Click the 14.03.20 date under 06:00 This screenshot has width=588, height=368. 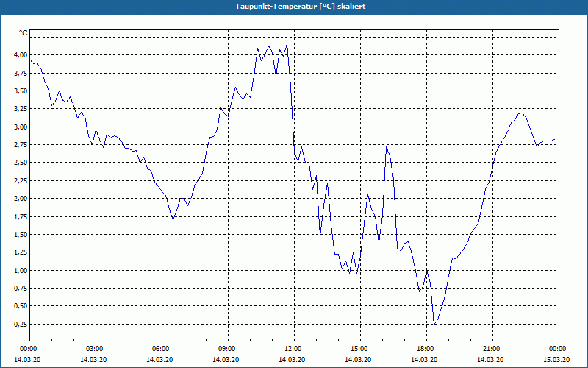(x=159, y=359)
